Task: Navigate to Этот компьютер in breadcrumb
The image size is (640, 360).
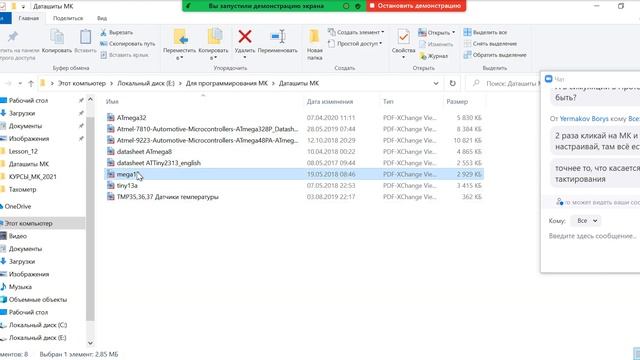Action: [82, 83]
